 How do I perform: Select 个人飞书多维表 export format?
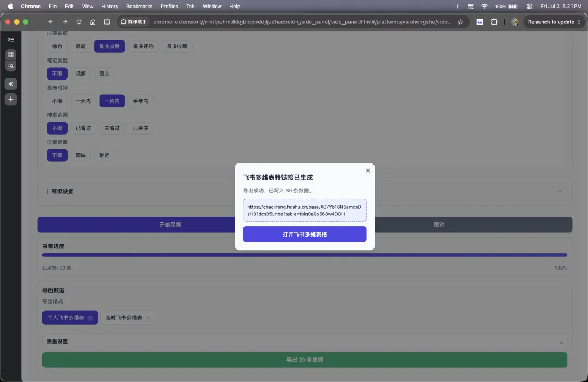click(x=70, y=318)
